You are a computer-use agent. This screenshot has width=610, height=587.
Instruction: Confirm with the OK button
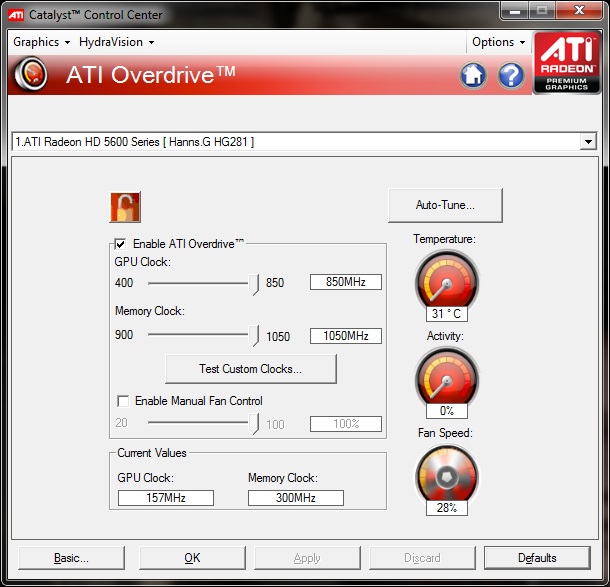point(192,558)
